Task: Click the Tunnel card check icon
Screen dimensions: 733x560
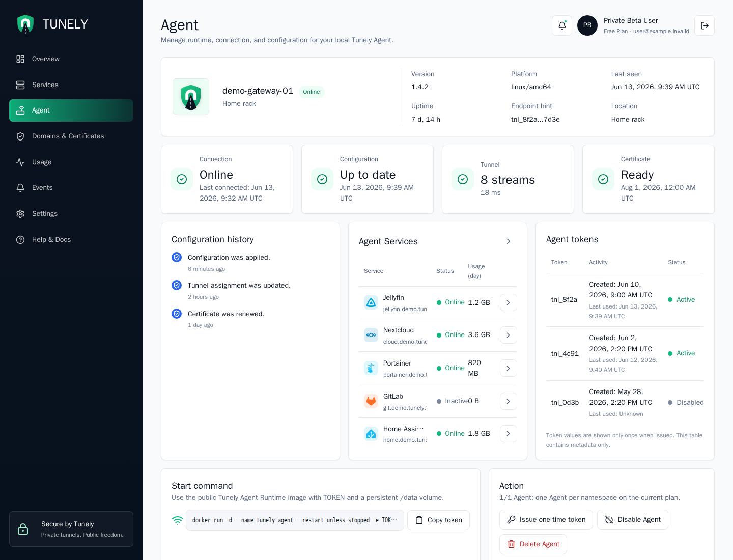Action: point(463,179)
